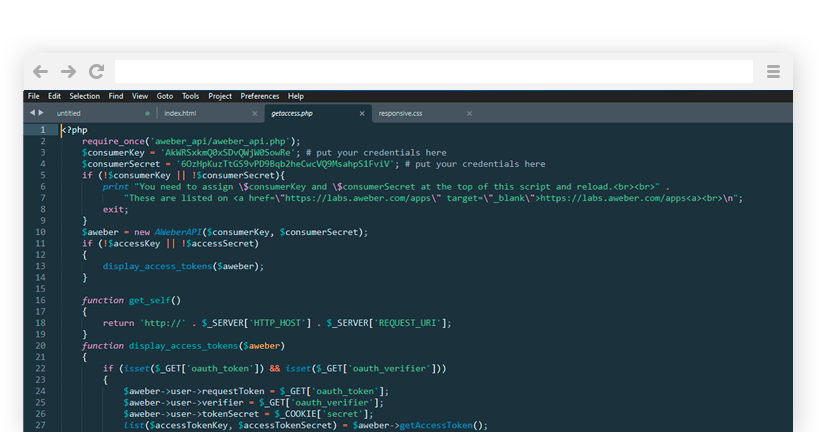
Task: Open the hamburger menu icon
Action: (x=773, y=72)
